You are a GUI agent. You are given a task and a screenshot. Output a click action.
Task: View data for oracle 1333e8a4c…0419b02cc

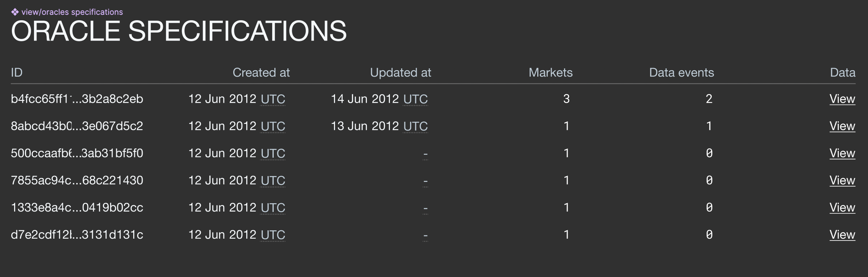[842, 207]
